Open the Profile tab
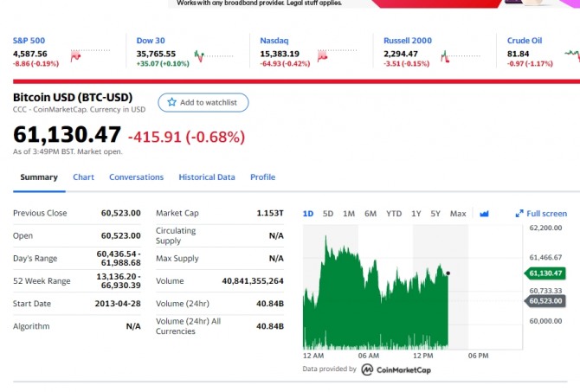The height and width of the screenshot is (392, 580). coord(262,177)
